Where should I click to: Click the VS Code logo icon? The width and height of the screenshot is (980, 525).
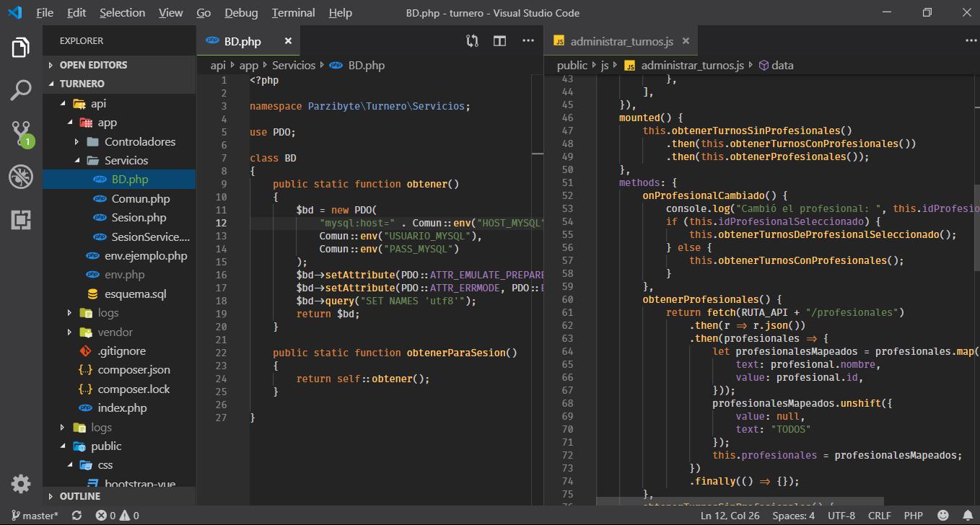click(x=14, y=12)
